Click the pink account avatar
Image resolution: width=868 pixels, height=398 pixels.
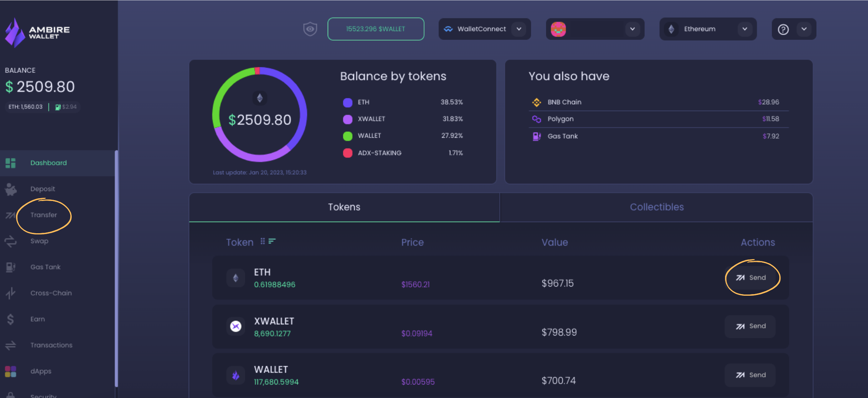pyautogui.click(x=558, y=29)
